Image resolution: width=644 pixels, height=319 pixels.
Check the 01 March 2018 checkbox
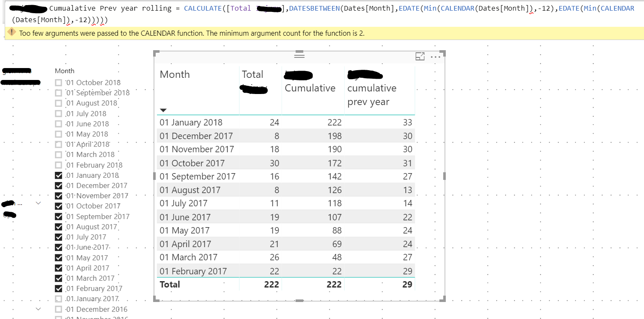[59, 154]
